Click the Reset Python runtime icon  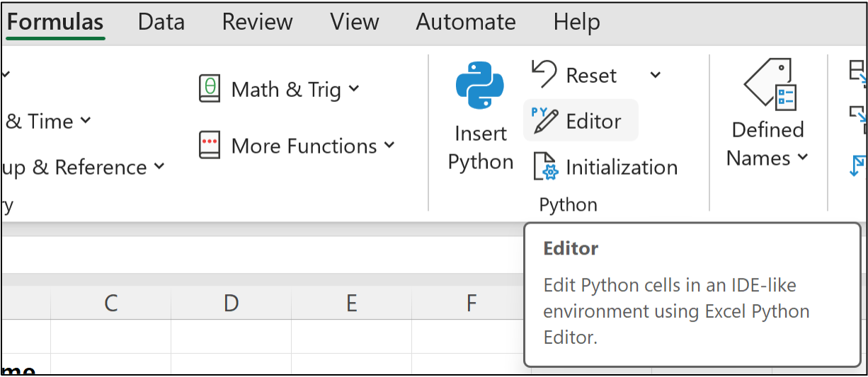544,74
